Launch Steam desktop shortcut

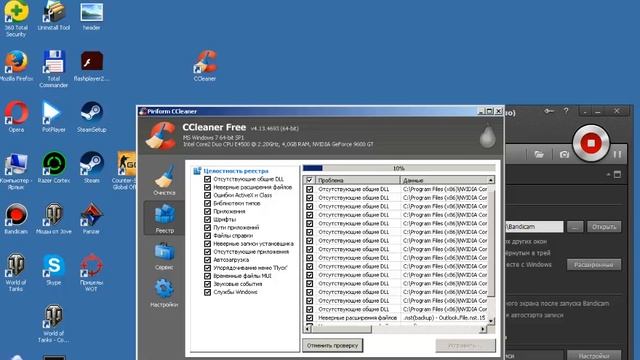[91, 168]
